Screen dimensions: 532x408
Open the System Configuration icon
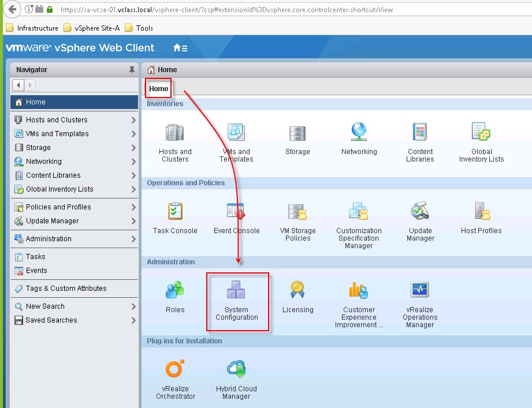click(236, 290)
